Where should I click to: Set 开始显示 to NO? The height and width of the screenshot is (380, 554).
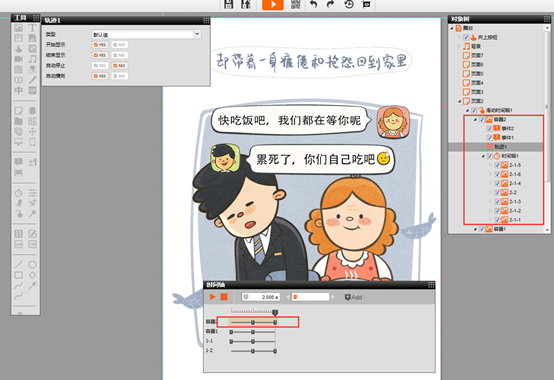[x=120, y=45]
